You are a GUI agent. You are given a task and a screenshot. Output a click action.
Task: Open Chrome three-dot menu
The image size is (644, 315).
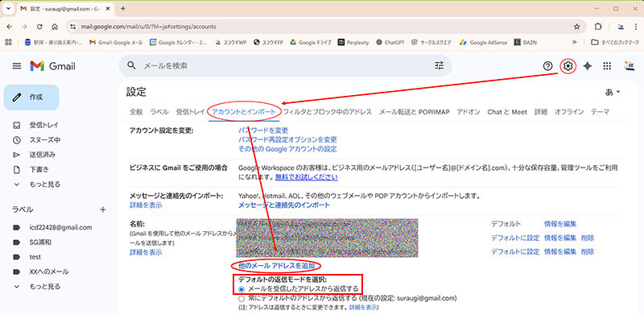click(x=635, y=27)
